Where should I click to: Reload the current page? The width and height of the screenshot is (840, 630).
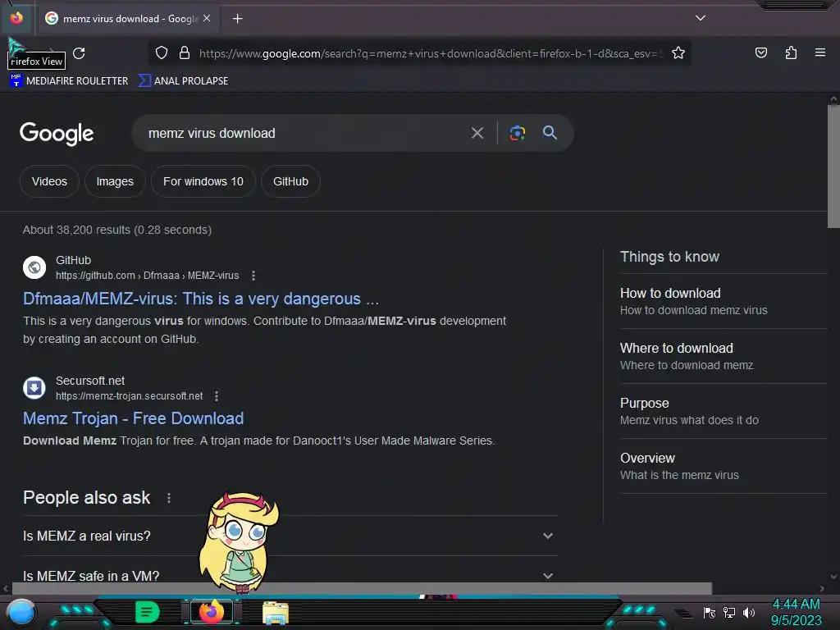(79, 53)
